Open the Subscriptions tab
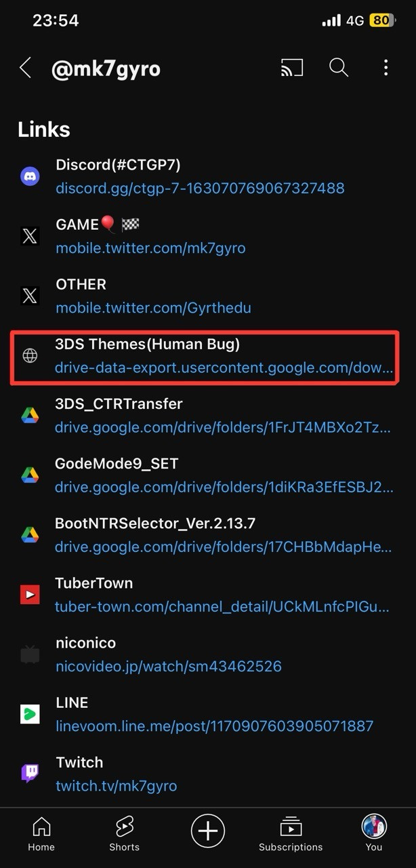This screenshot has height=868, width=416. click(291, 834)
